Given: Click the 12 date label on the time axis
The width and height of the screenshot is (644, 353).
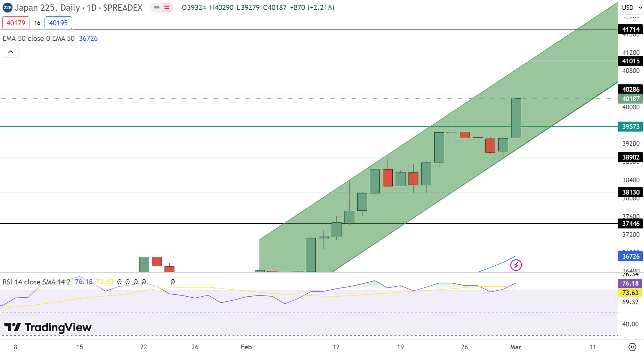Looking at the screenshot, I should click(336, 347).
